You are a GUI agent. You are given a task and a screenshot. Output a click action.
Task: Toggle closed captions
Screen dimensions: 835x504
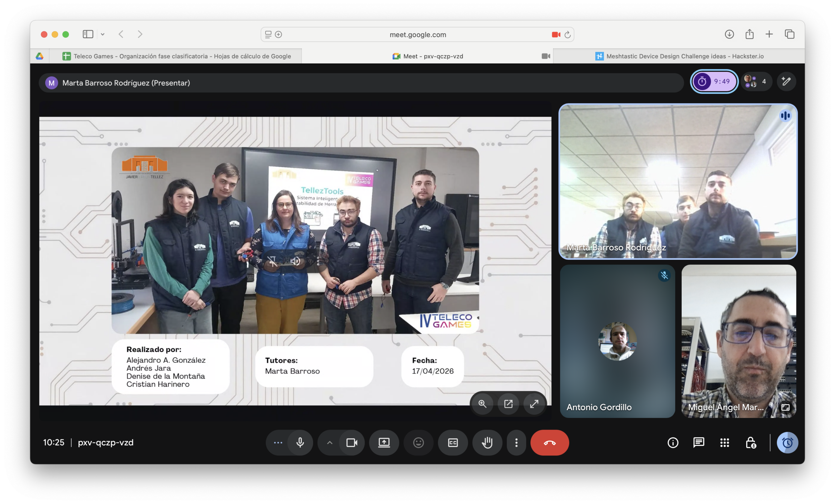[x=453, y=442]
